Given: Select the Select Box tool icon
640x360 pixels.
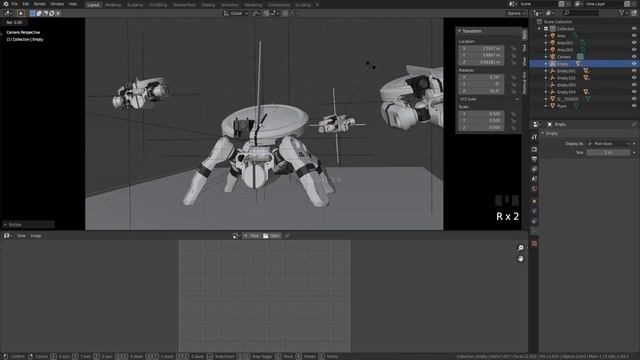Looking at the screenshot, I should 21,13.
